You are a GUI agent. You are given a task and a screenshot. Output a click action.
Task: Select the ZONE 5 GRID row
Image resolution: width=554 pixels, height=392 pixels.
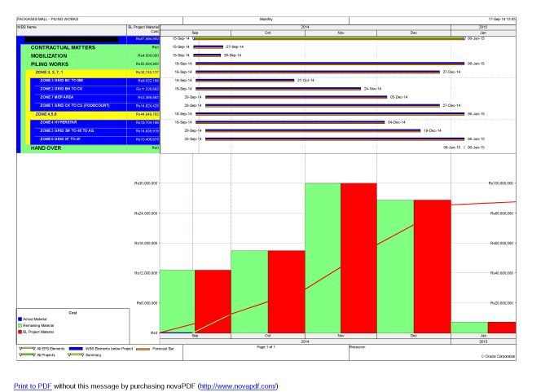(x=95, y=131)
